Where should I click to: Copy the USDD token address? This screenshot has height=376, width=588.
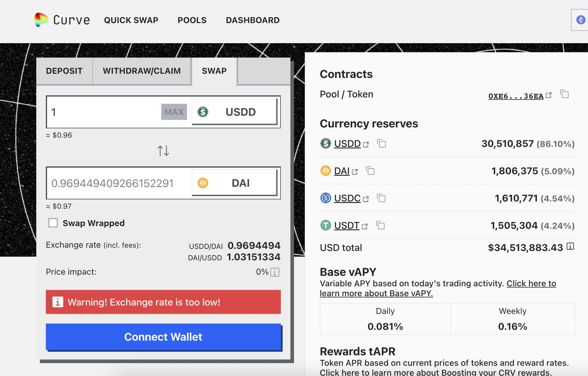[x=382, y=144]
